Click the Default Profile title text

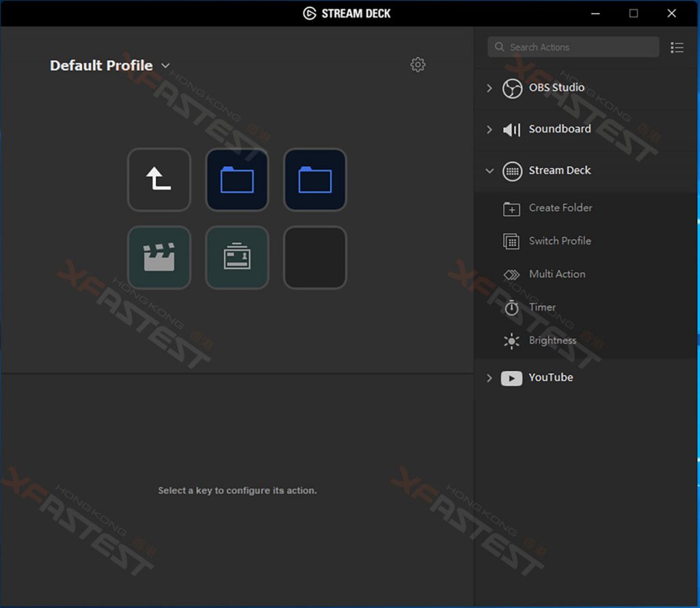pos(101,66)
